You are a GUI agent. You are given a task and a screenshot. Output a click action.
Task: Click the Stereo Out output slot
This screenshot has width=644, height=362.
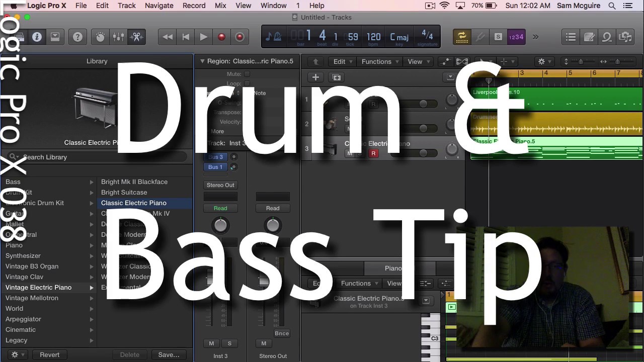[220, 185]
